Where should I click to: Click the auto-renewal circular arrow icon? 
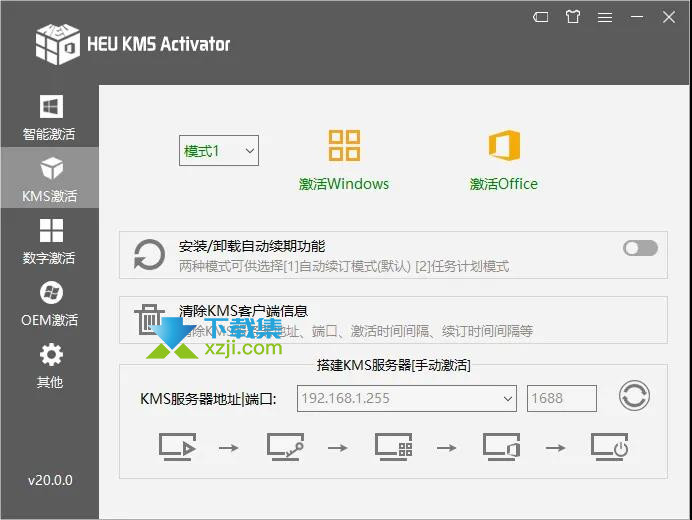149,255
